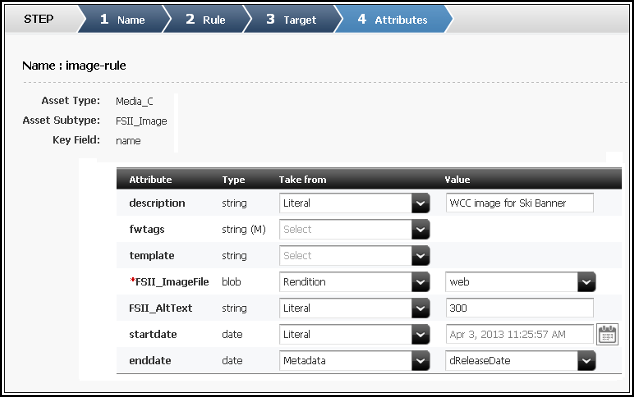Click the 'FSII_Image' asset subtype value
Image resolution: width=634 pixels, height=397 pixels.
[x=141, y=121]
